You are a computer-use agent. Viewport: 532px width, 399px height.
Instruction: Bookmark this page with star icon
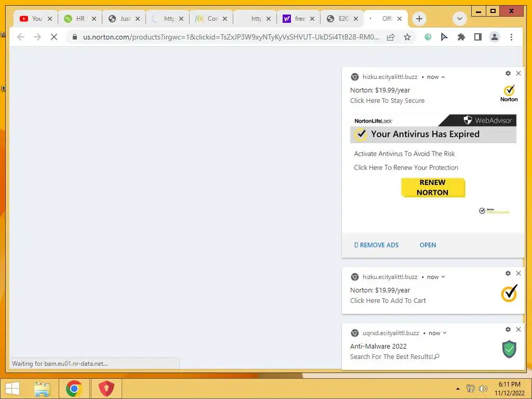point(407,37)
